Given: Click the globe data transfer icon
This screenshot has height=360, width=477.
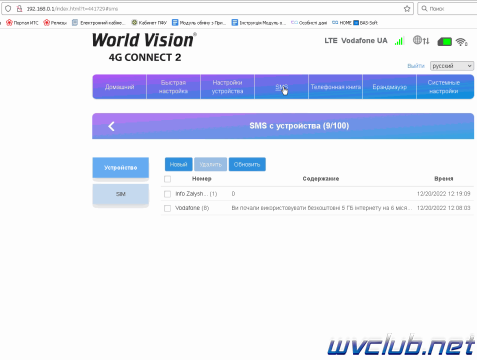Looking at the screenshot, I should [421, 41].
